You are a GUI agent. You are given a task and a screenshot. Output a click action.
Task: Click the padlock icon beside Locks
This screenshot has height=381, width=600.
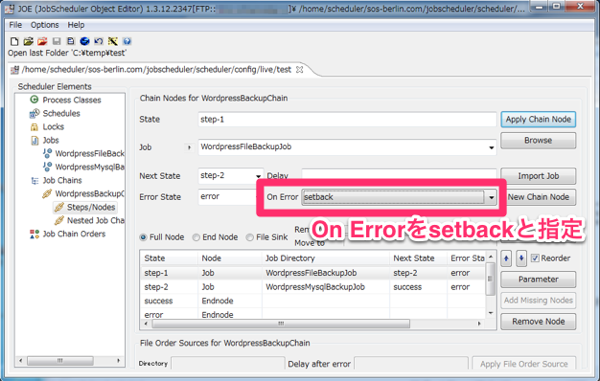click(x=34, y=127)
